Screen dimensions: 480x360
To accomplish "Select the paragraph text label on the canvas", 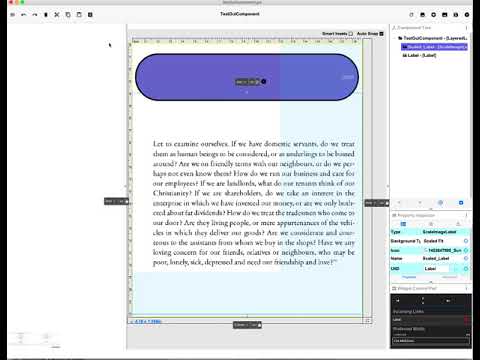I will pyautogui.click(x=254, y=203).
